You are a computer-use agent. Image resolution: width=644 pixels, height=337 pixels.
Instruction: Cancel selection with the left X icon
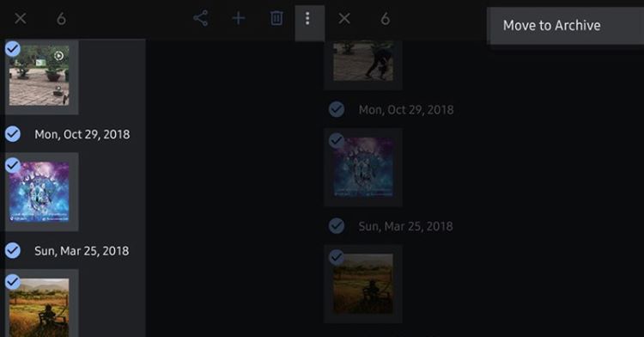(x=20, y=19)
